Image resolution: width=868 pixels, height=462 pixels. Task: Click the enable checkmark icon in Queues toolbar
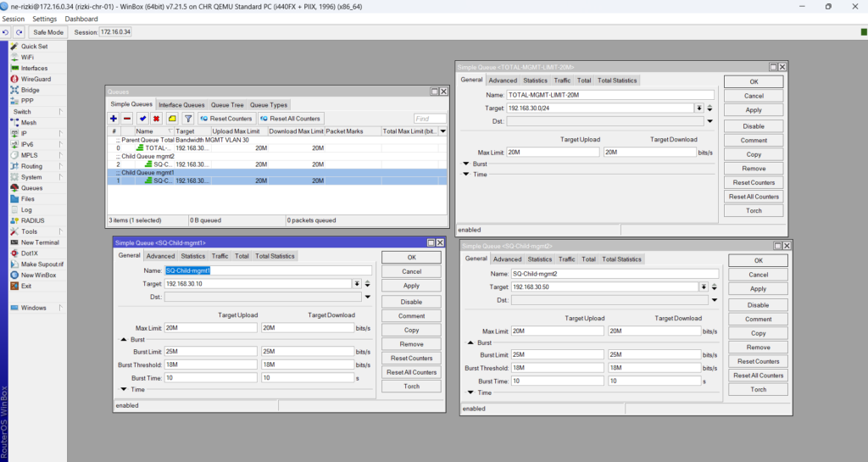(142, 119)
